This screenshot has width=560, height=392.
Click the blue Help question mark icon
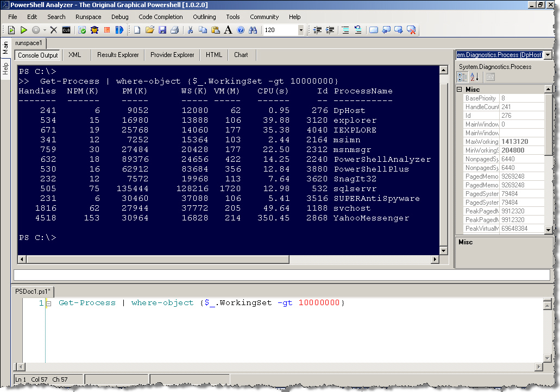[241, 30]
